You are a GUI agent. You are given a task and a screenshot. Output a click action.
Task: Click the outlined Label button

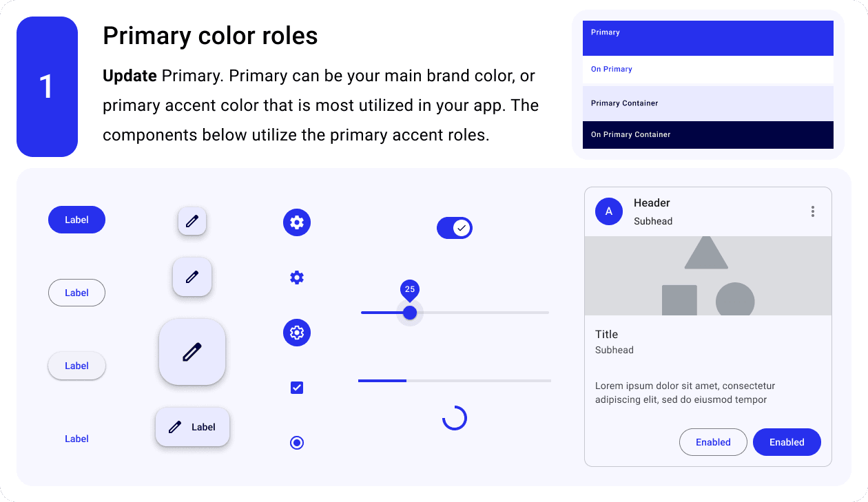point(76,293)
